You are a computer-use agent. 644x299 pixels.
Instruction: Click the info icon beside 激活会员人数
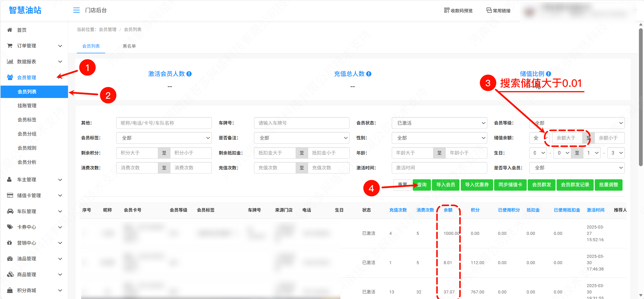pyautogui.click(x=189, y=74)
